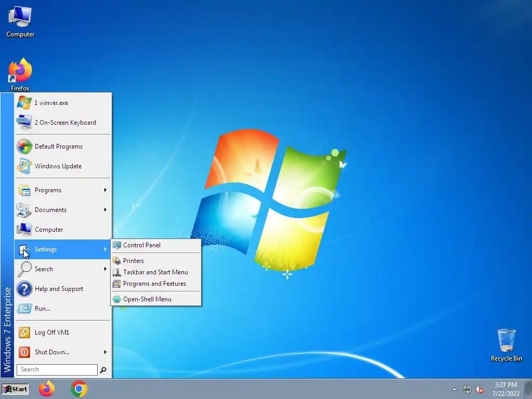
Task: Click the winver.exe Windows logo icon
Action: 24,102
